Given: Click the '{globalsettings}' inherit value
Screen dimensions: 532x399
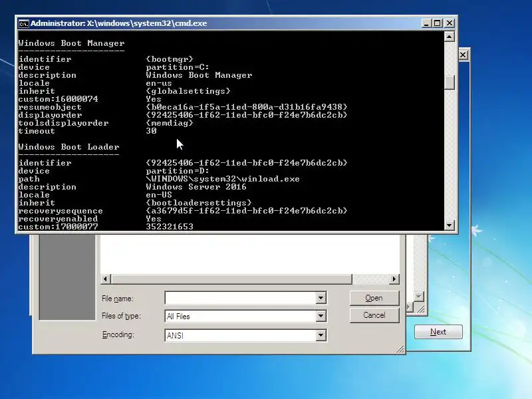Looking at the screenshot, I should 188,91.
